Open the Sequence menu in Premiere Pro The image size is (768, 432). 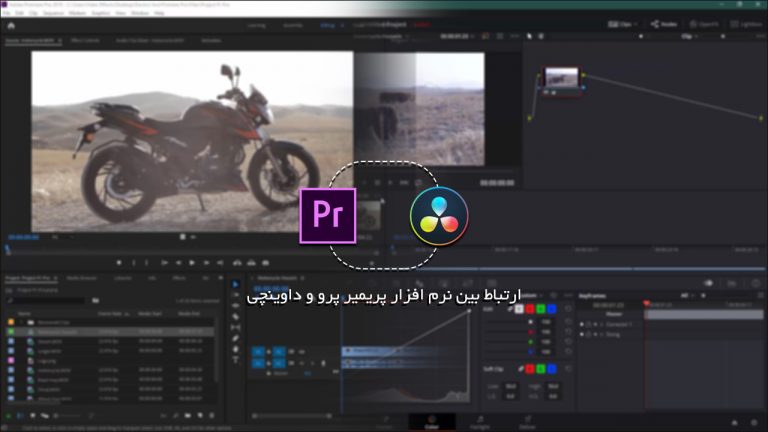tap(53, 13)
